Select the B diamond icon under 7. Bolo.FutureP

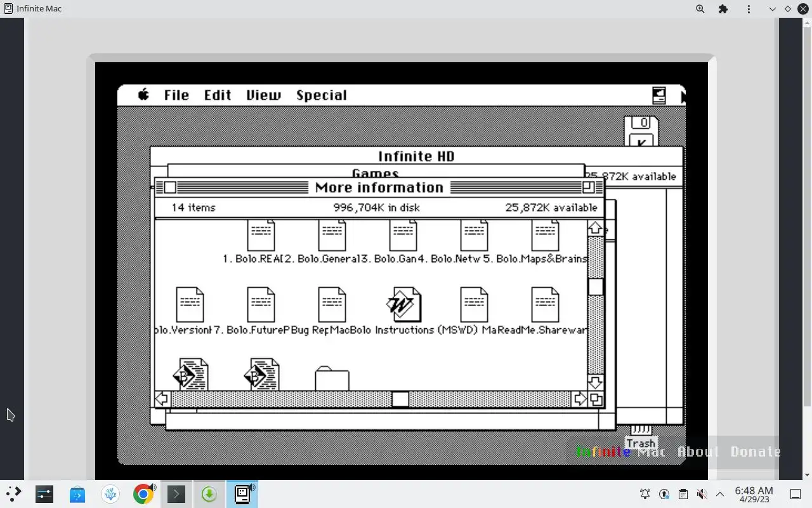point(261,375)
